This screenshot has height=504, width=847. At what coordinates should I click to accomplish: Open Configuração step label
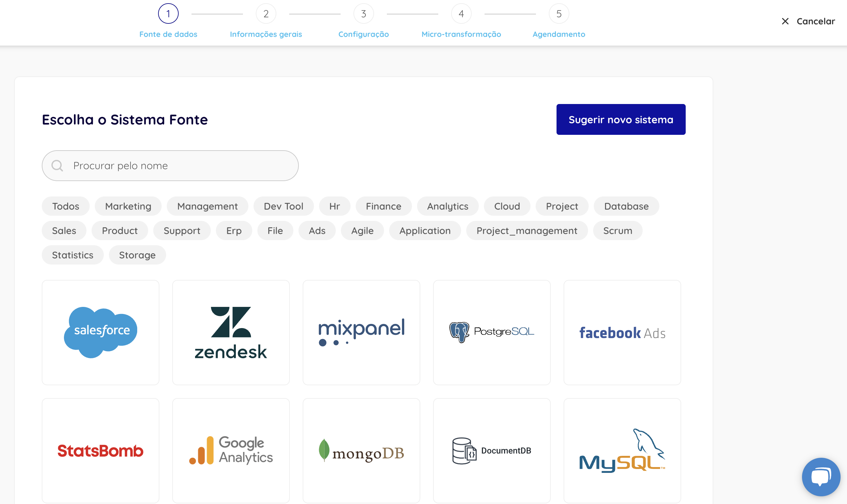(363, 34)
